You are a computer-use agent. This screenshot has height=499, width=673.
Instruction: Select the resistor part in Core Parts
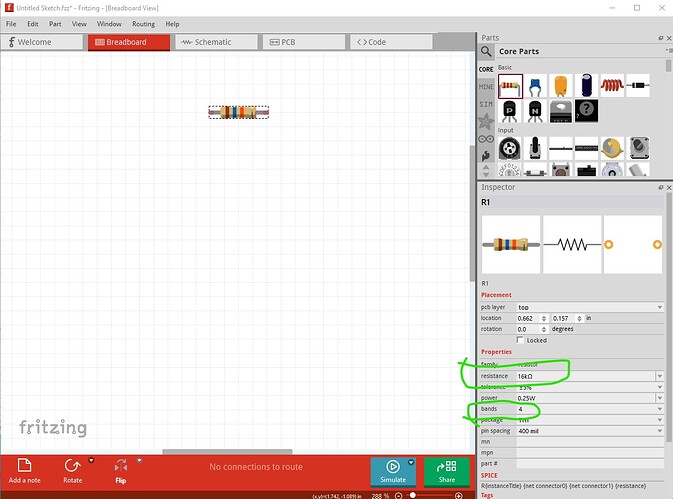(510, 86)
